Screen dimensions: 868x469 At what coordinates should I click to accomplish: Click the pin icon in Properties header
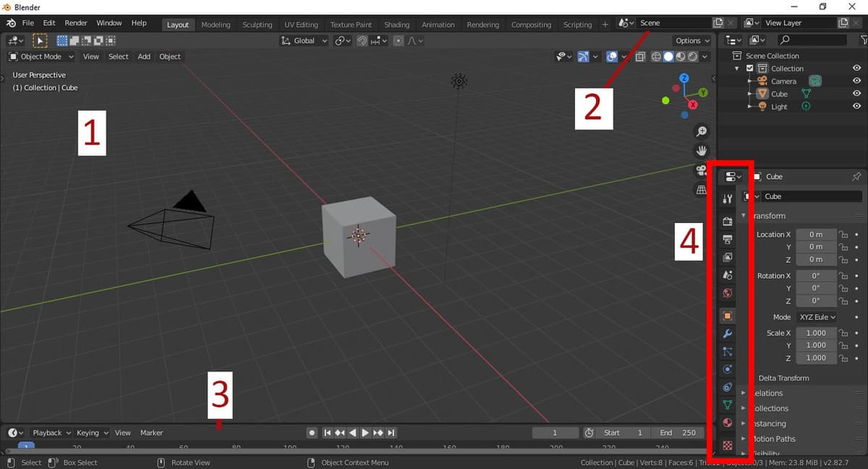click(857, 177)
